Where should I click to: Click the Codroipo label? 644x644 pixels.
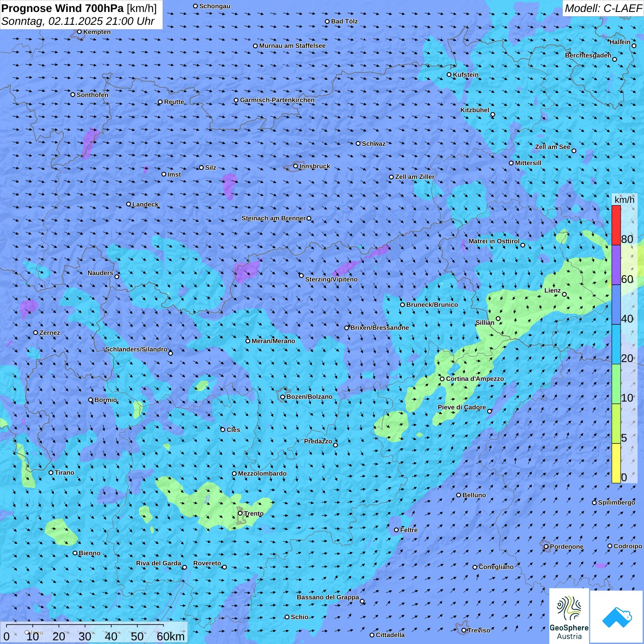click(x=628, y=546)
